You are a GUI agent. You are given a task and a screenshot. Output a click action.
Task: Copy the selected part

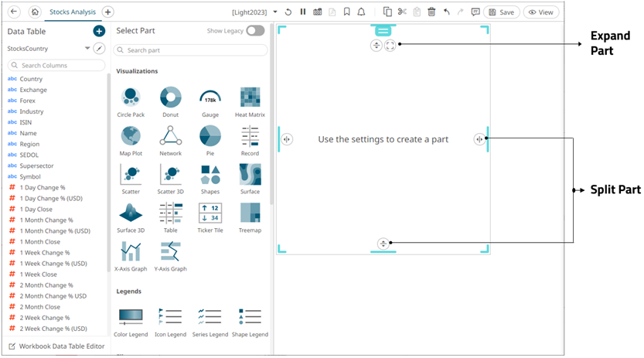[387, 12]
